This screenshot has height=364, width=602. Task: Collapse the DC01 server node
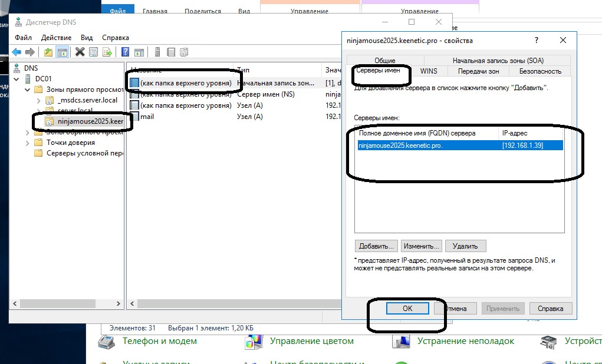[x=17, y=79]
